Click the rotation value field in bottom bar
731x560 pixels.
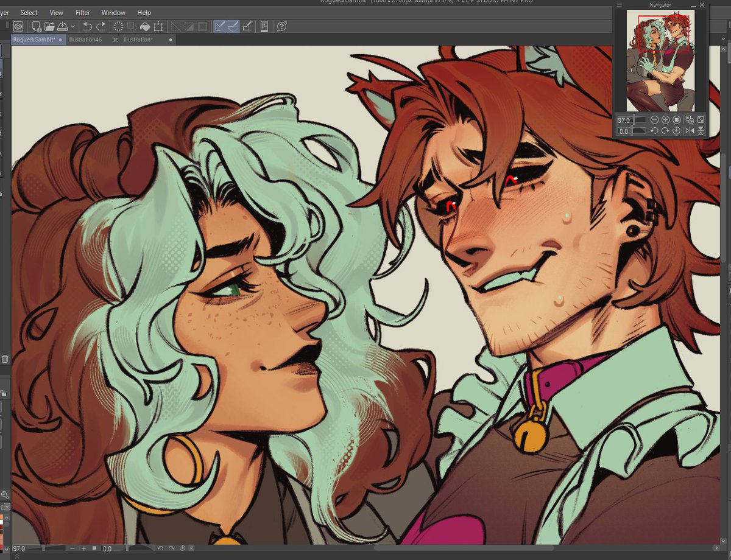click(x=127, y=548)
